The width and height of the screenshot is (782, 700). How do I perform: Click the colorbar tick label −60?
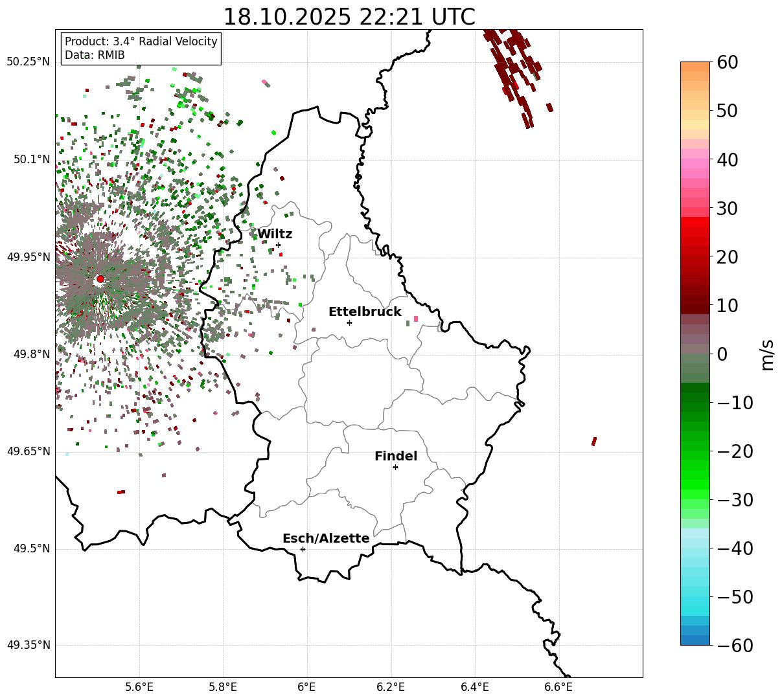tap(735, 646)
